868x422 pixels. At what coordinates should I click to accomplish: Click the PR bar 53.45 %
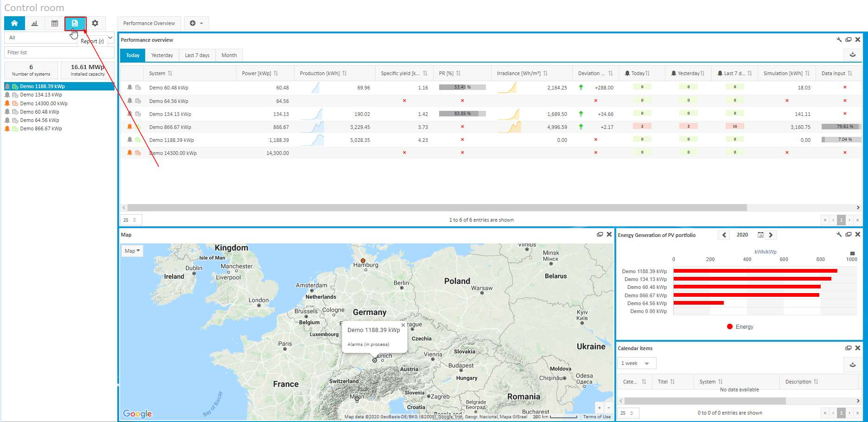pos(462,87)
